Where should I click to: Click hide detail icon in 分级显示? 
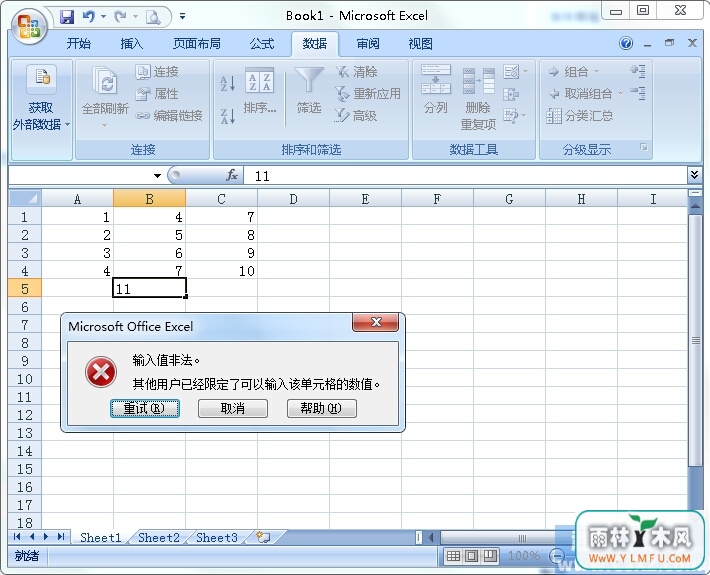[x=638, y=93]
